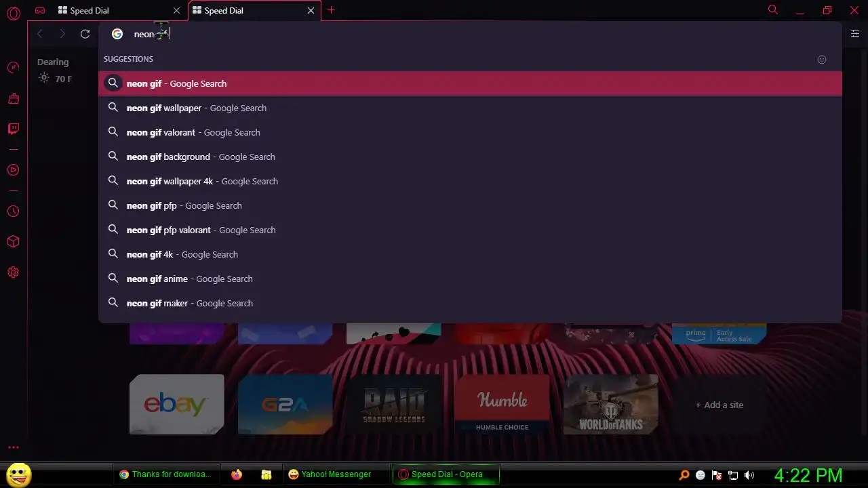868x488 pixels.
Task: Go back with the back arrow
Action: tap(40, 34)
